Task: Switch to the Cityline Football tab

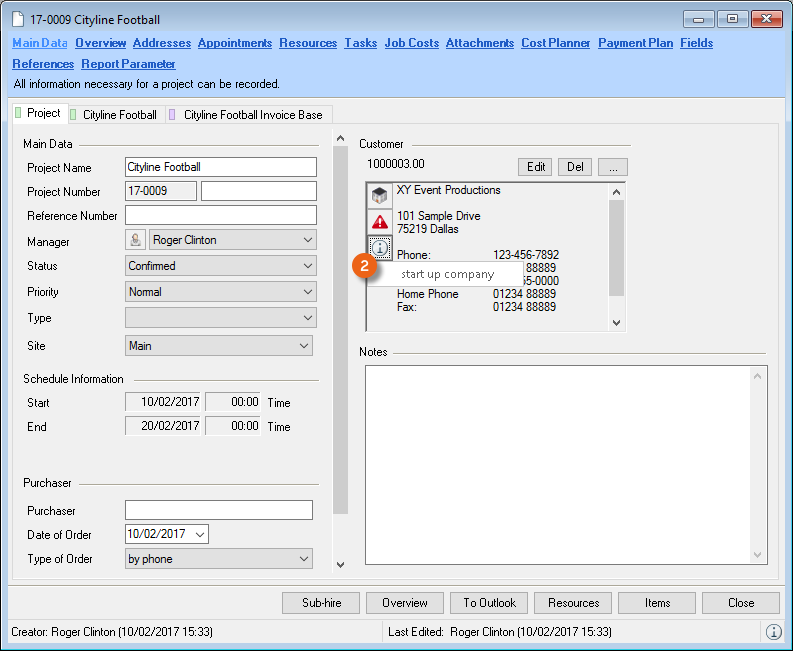Action: tap(119, 115)
